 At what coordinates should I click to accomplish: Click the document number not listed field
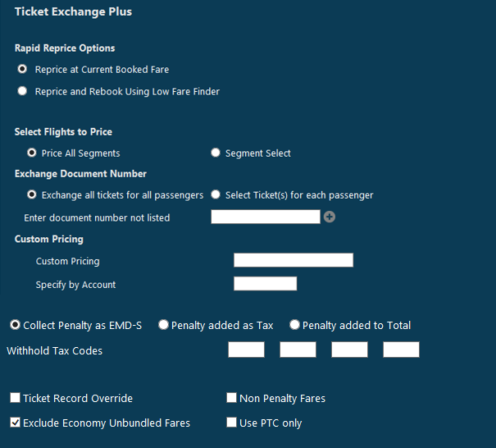click(266, 217)
